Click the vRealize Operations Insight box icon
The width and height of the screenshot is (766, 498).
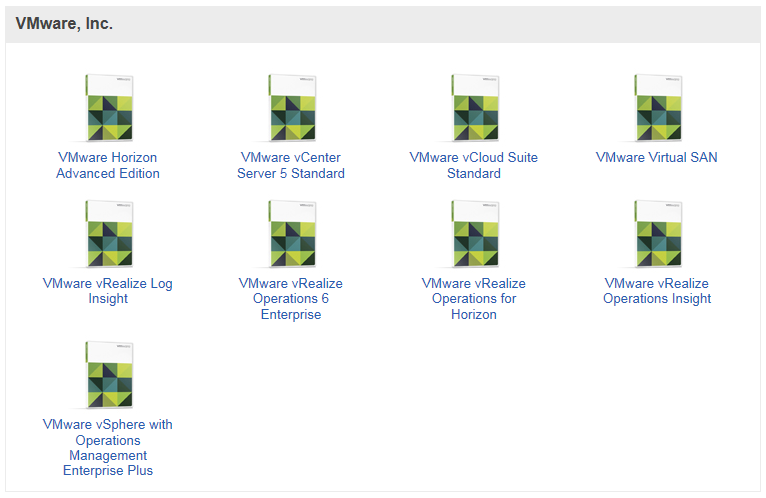click(658, 234)
